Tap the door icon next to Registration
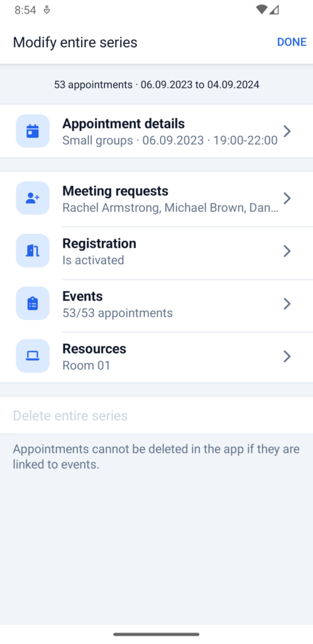This screenshot has height=644, width=313. pyautogui.click(x=33, y=250)
